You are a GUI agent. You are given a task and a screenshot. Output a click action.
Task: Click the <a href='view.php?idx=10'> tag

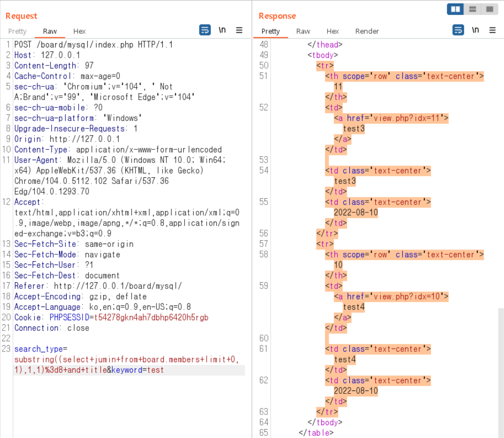pos(391,297)
